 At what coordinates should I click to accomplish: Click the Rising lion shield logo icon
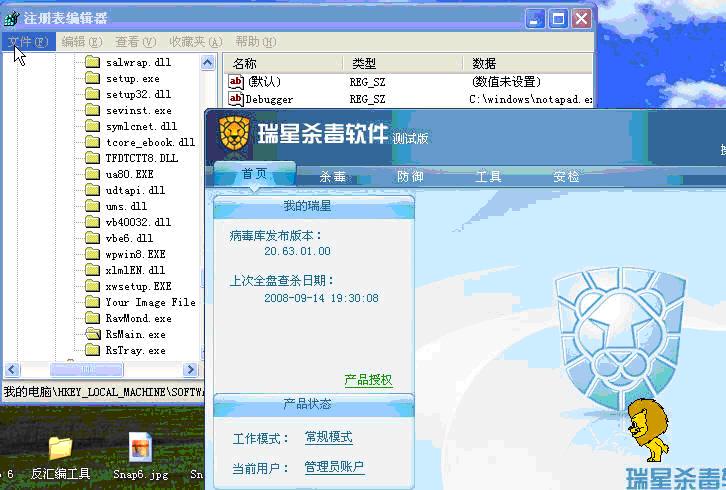pos(234,133)
